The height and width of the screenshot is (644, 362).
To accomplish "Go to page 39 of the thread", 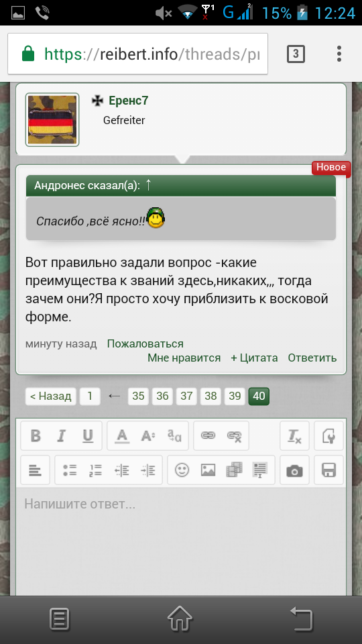I will pyautogui.click(x=235, y=396).
